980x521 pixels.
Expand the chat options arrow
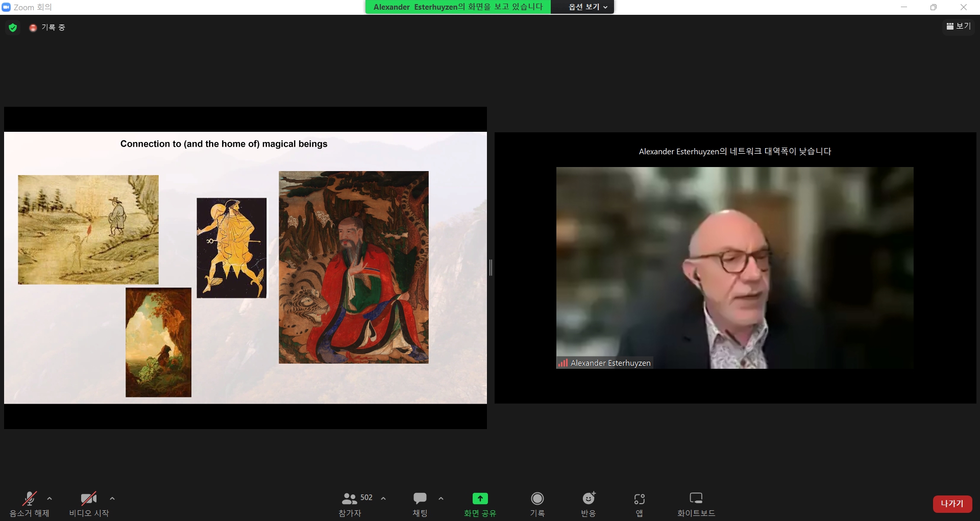click(x=441, y=499)
